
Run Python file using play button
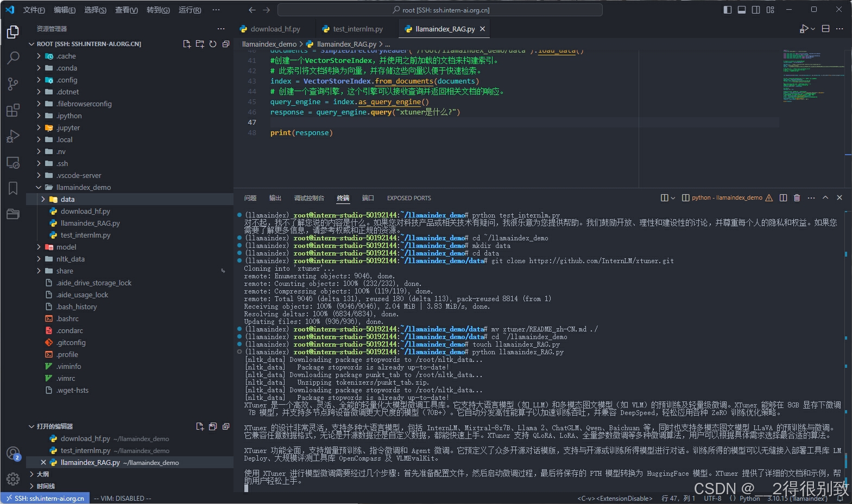pyautogui.click(x=804, y=29)
